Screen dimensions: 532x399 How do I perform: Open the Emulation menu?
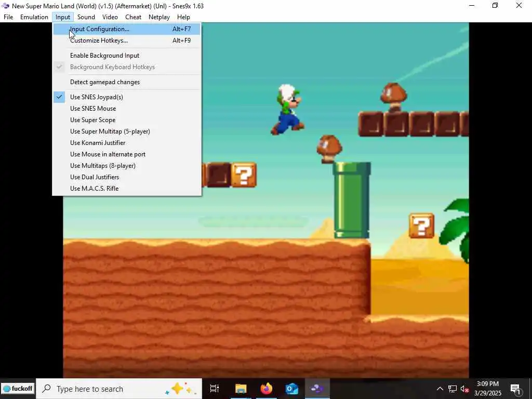(34, 17)
